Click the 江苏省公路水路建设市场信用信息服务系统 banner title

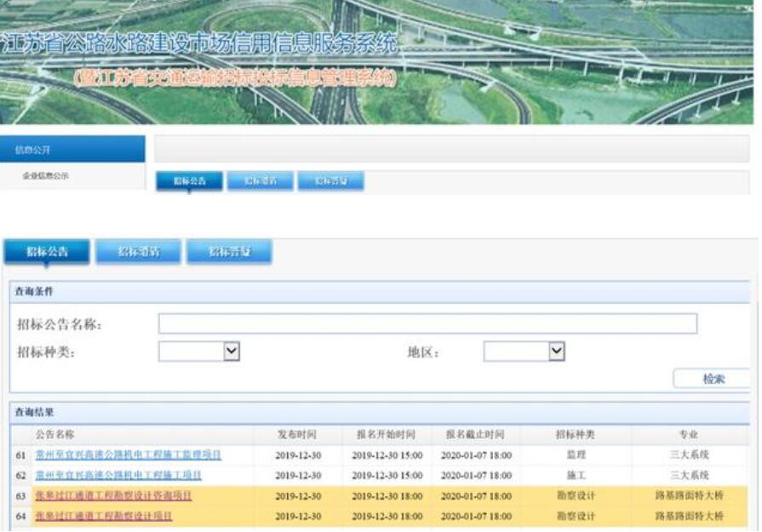click(200, 43)
